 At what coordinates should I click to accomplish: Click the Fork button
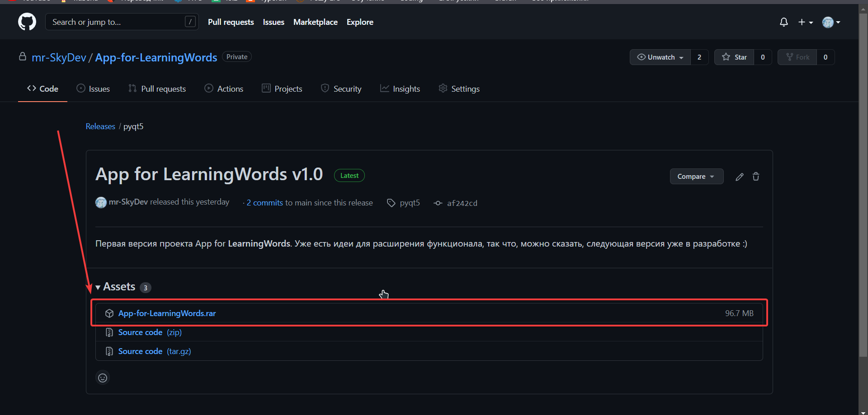[797, 57]
